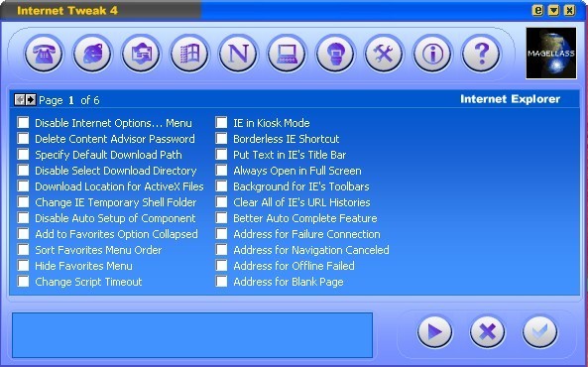Image resolution: width=588 pixels, height=367 pixels.
Task: Open the Netscape N icon
Action: 238,54
